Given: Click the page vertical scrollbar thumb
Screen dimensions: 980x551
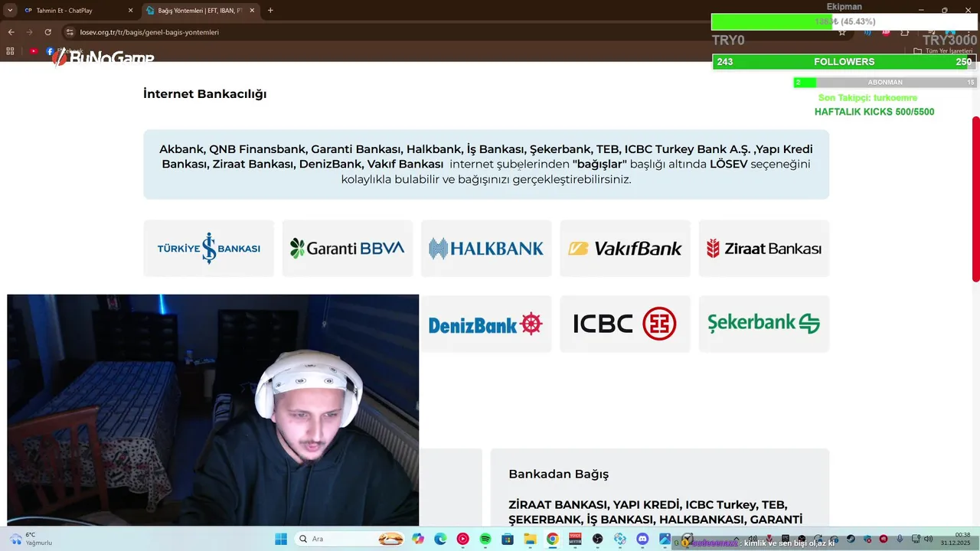Looking at the screenshot, I should [975, 199].
